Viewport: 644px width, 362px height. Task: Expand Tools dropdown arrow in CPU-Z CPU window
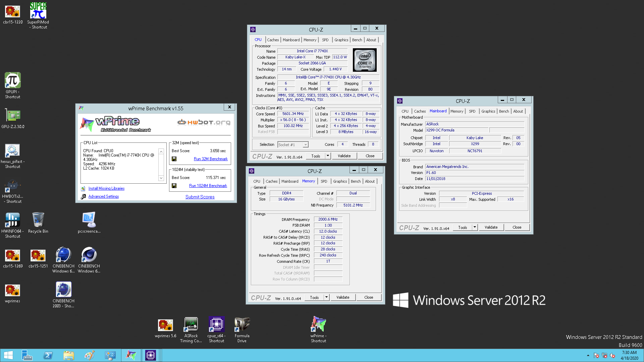(328, 156)
